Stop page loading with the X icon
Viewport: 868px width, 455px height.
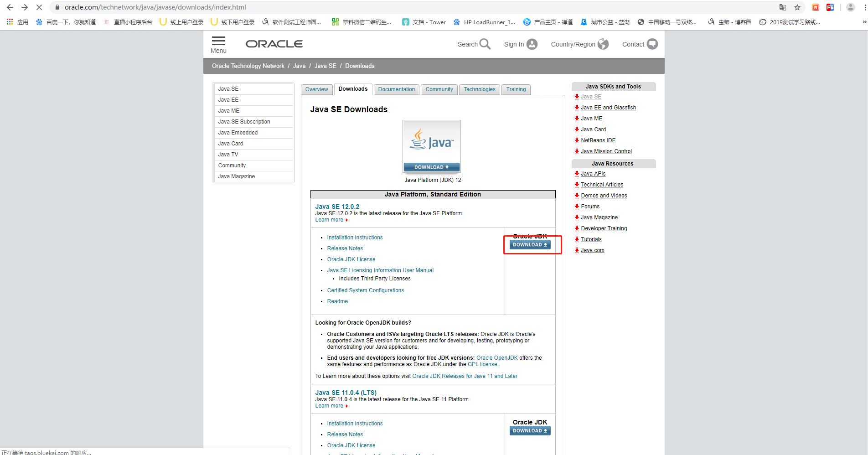tap(39, 7)
